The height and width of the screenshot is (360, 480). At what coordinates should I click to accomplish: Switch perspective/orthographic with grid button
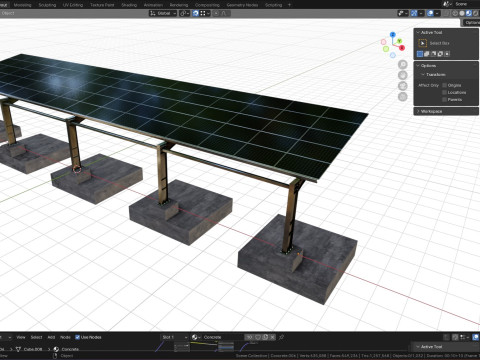403,97
